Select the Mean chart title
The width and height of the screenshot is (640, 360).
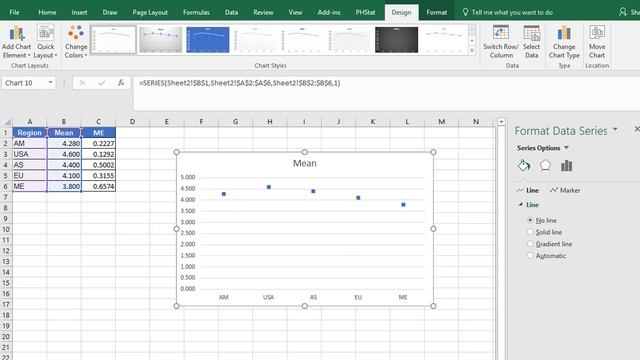click(x=304, y=163)
